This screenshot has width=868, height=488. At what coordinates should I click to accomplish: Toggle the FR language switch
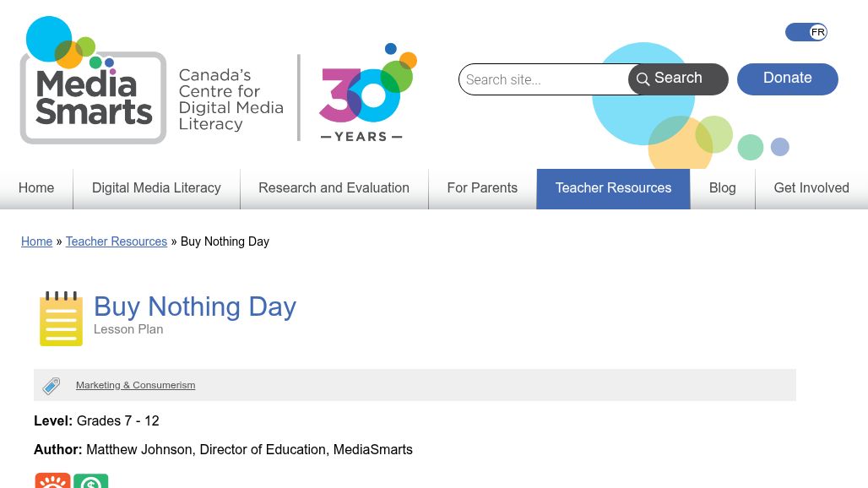click(806, 32)
